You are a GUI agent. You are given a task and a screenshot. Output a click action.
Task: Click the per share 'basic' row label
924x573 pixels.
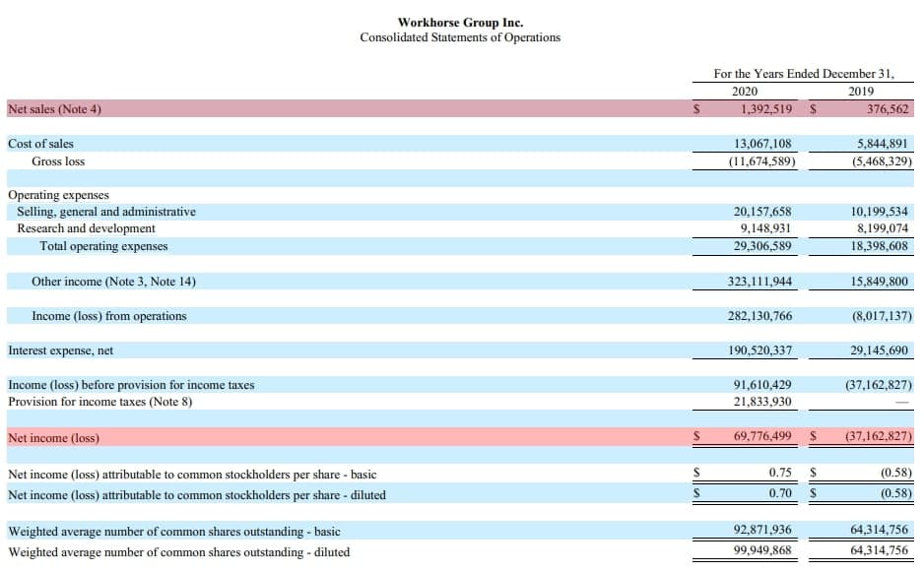pos(192,475)
